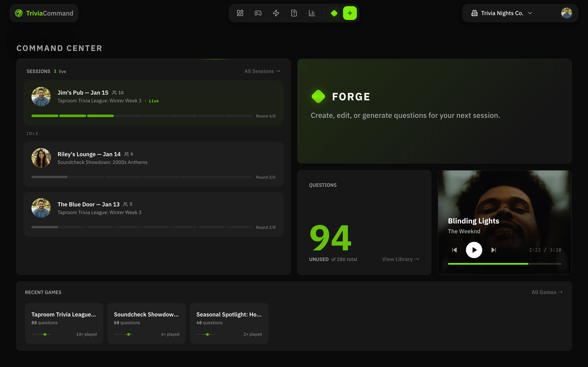Click the green plus button in the toolbar
588x367 pixels.
[350, 13]
